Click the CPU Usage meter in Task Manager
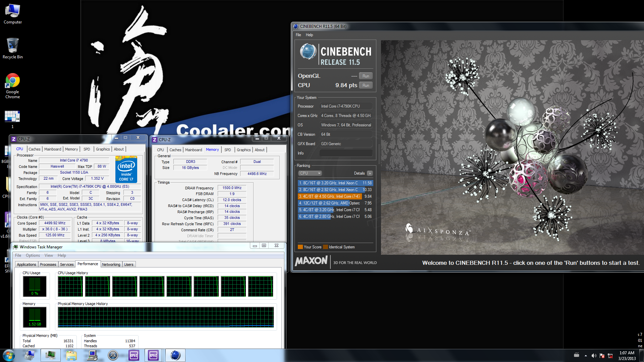Image resolution: width=644 pixels, height=362 pixels. click(x=35, y=286)
